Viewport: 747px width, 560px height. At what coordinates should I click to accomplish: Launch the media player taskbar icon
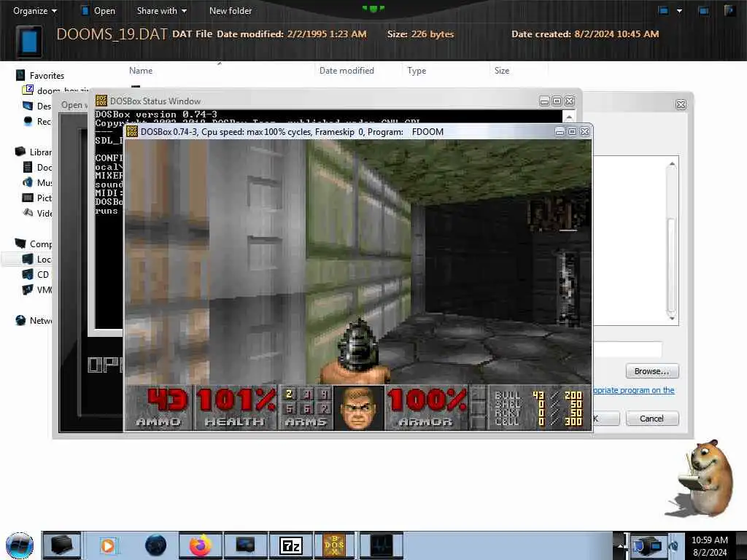coord(108,545)
